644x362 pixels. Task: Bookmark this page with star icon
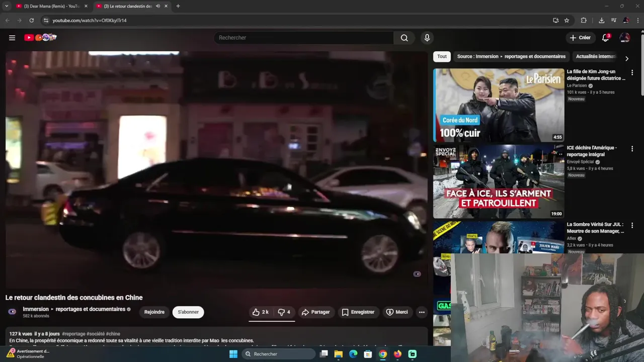567,20
